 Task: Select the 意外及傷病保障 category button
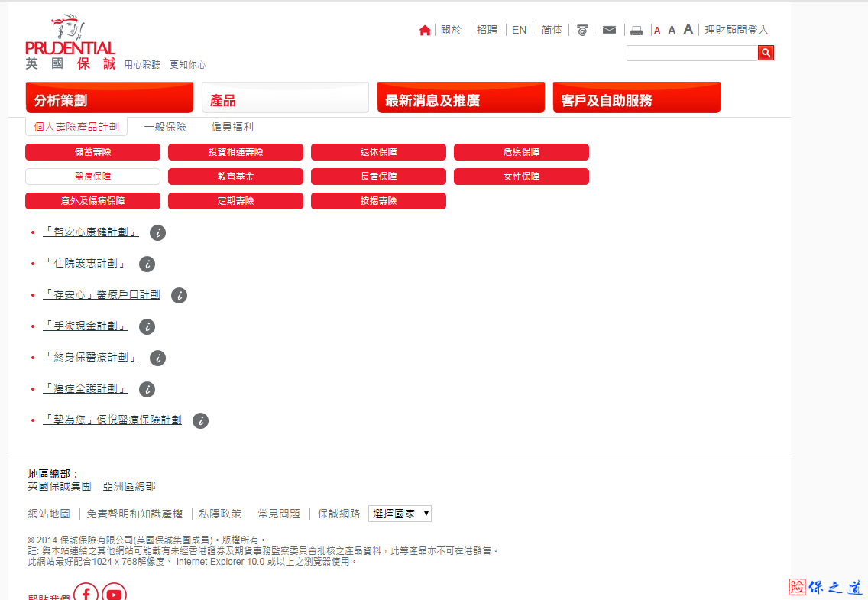pyautogui.click(x=93, y=201)
